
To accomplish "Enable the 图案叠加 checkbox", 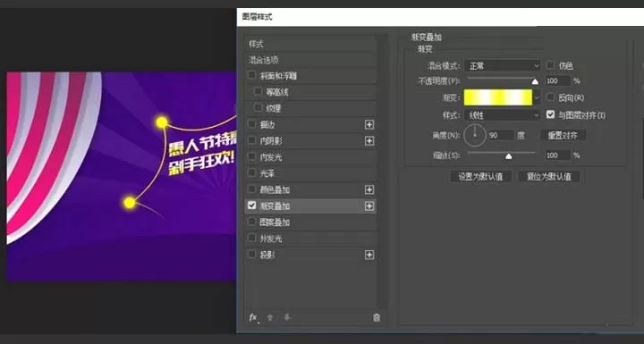I will tap(251, 222).
